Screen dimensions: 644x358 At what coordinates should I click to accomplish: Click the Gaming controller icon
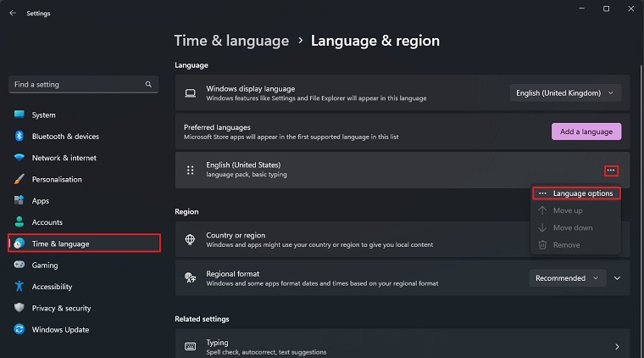tap(19, 265)
